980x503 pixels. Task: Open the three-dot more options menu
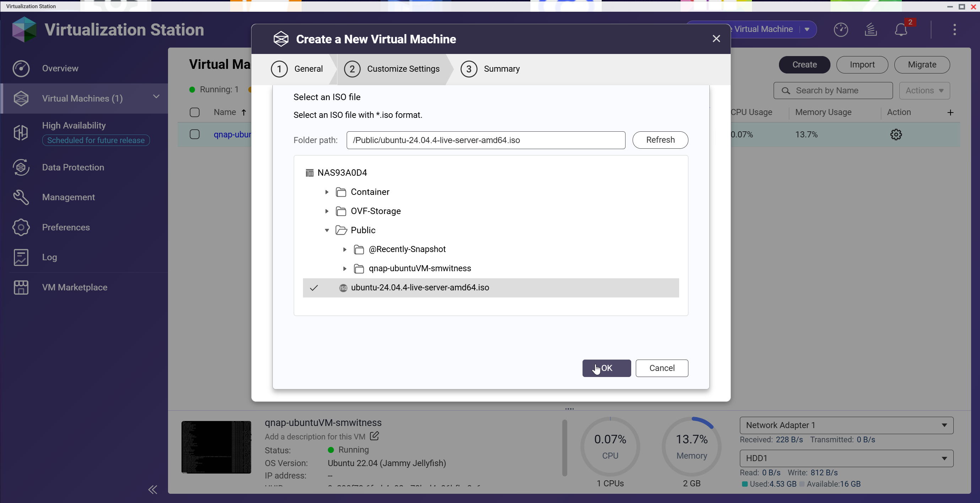(x=954, y=30)
